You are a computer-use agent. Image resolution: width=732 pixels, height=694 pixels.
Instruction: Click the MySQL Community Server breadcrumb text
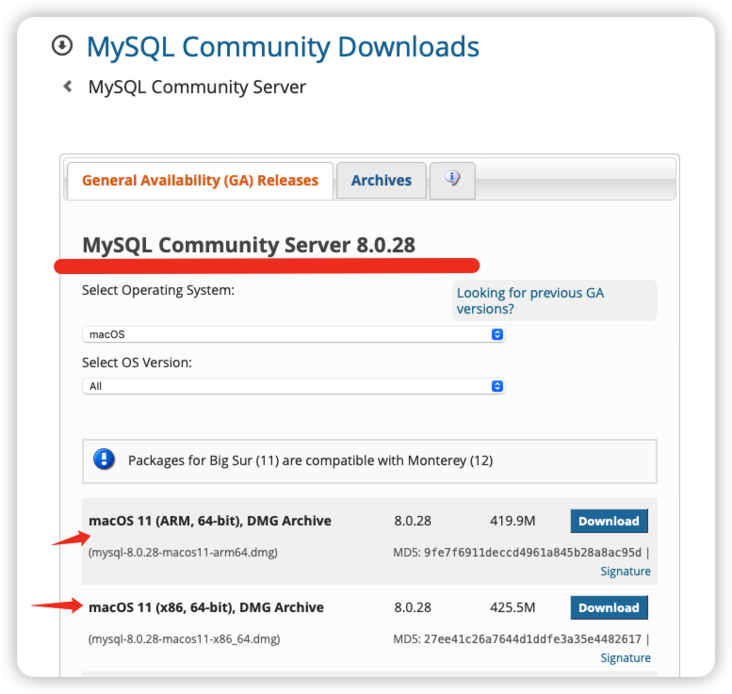[x=197, y=87]
